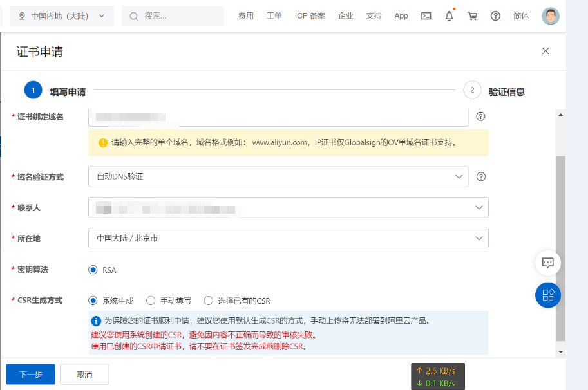Screen dimensions: 588x390
Task: Open the shopping cart icon
Action: (x=472, y=16)
